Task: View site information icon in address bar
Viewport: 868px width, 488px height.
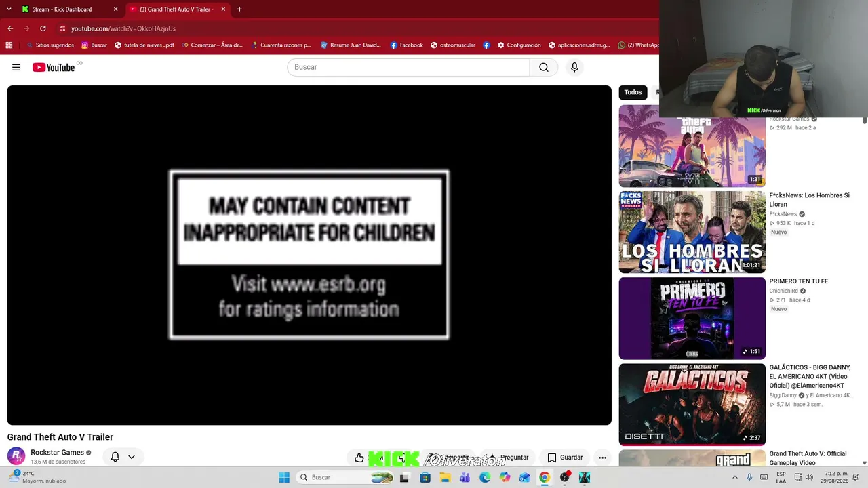Action: click(x=62, y=28)
